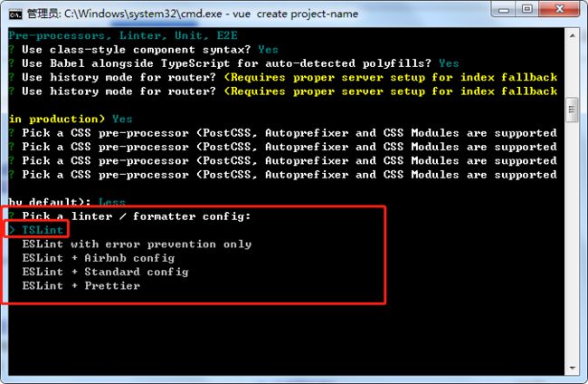
Task: Click the Less answer text
Action: coord(112,202)
